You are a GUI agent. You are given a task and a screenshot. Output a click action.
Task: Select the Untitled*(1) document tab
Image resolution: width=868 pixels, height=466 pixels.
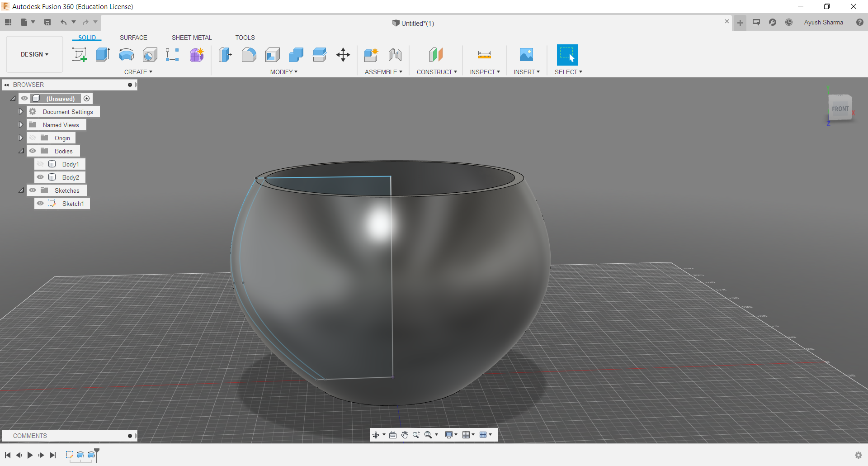413,23
